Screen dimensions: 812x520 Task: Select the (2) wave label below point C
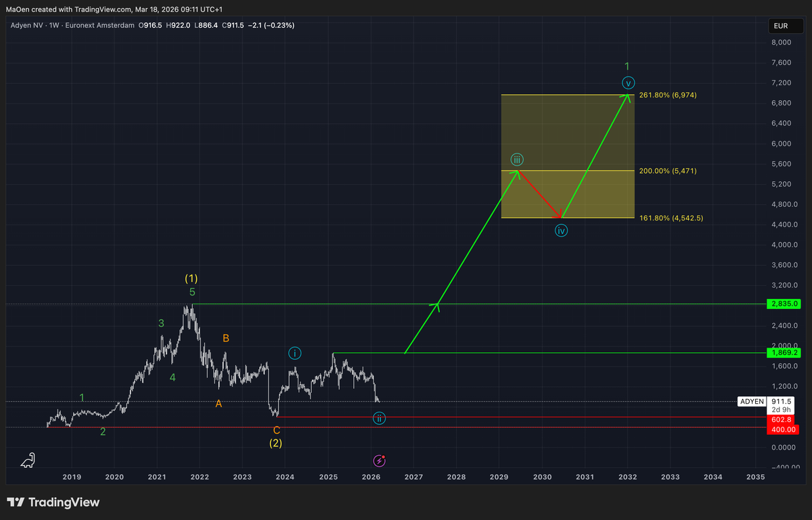(x=275, y=443)
